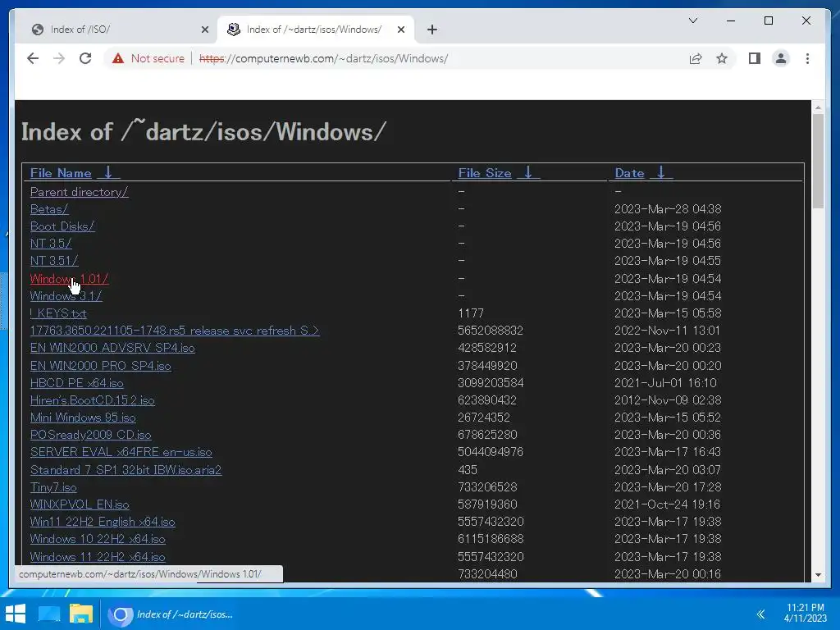Click the address bar URL
The height and width of the screenshot is (630, 840).
click(323, 58)
